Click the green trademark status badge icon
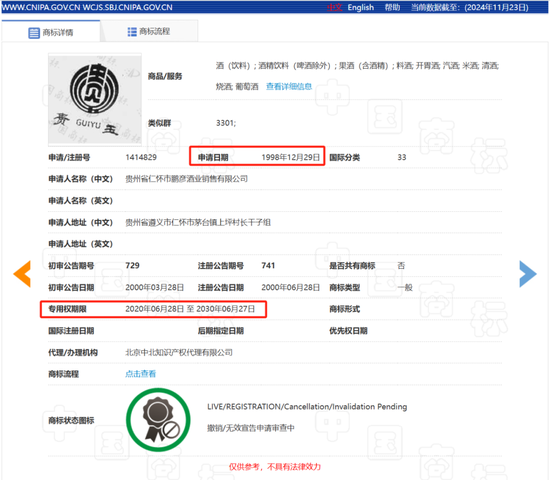The width and height of the screenshot is (550, 480). click(158, 420)
